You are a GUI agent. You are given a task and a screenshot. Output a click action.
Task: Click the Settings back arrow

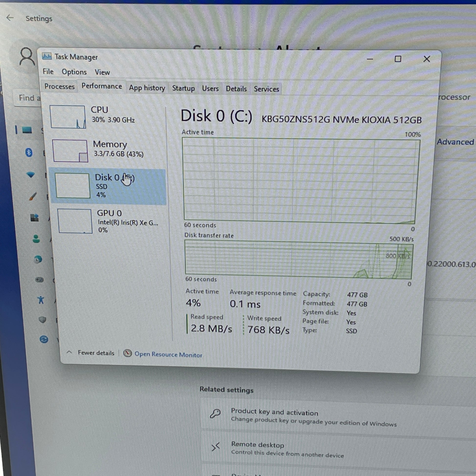tap(10, 18)
